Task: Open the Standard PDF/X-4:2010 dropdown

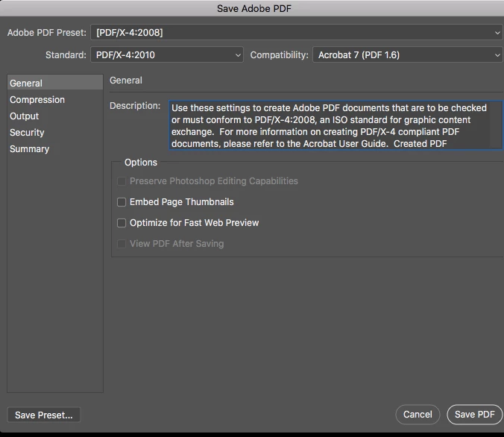Action: (167, 54)
